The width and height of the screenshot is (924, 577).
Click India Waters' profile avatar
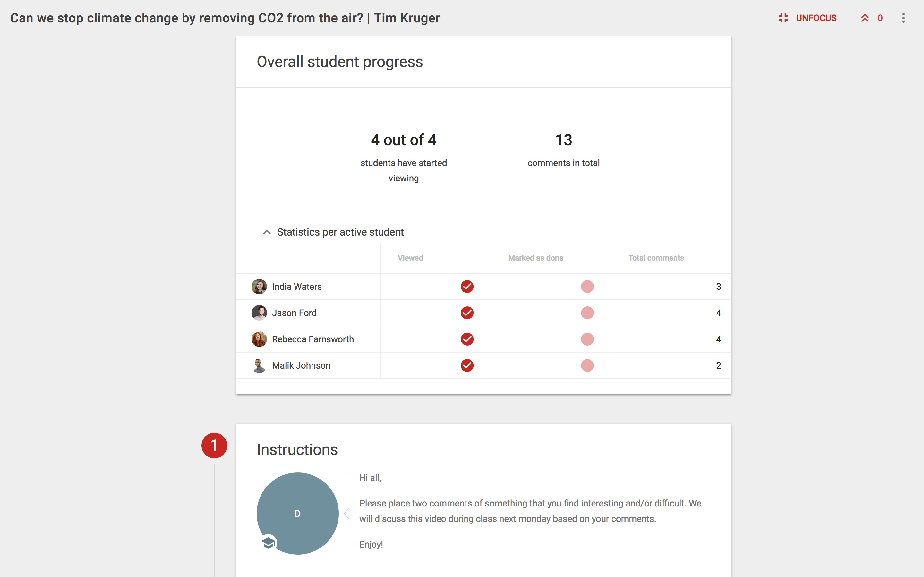259,287
